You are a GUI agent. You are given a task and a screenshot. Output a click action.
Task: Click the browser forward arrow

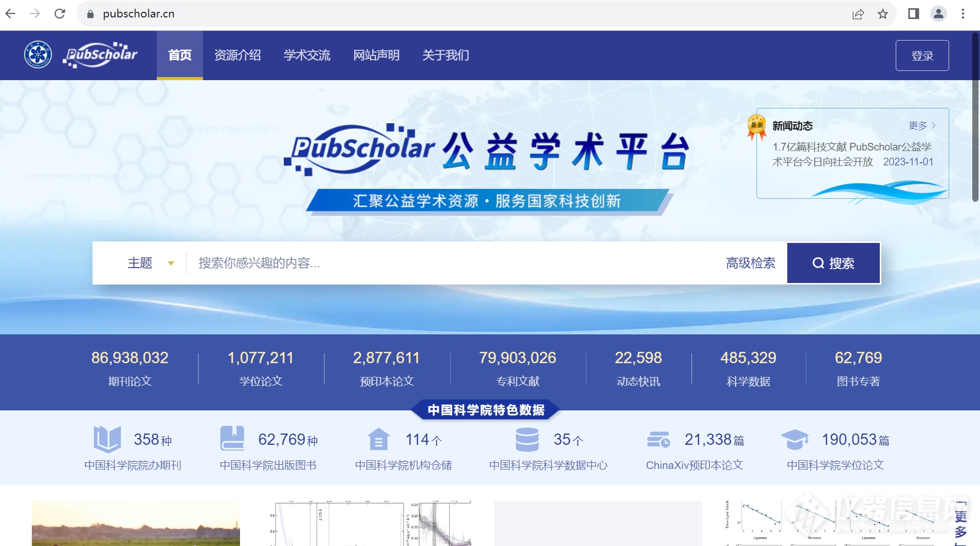35,14
